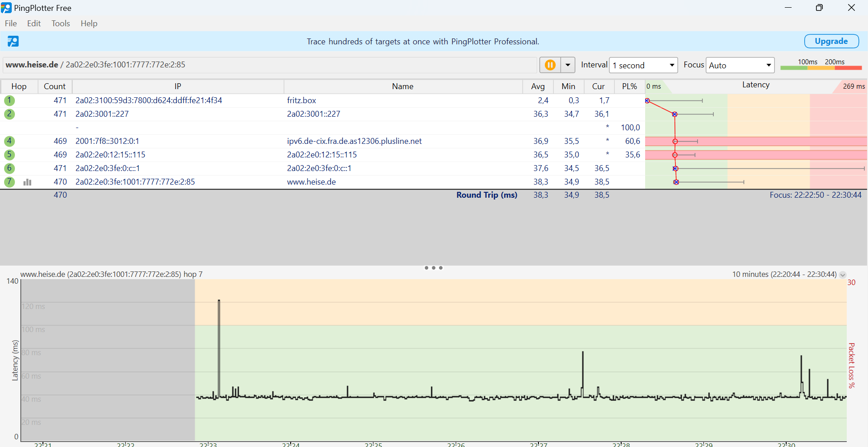The image size is (868, 447).
Task: Click IP 2a02:3001::227 in hop 2 row
Action: (x=102, y=114)
